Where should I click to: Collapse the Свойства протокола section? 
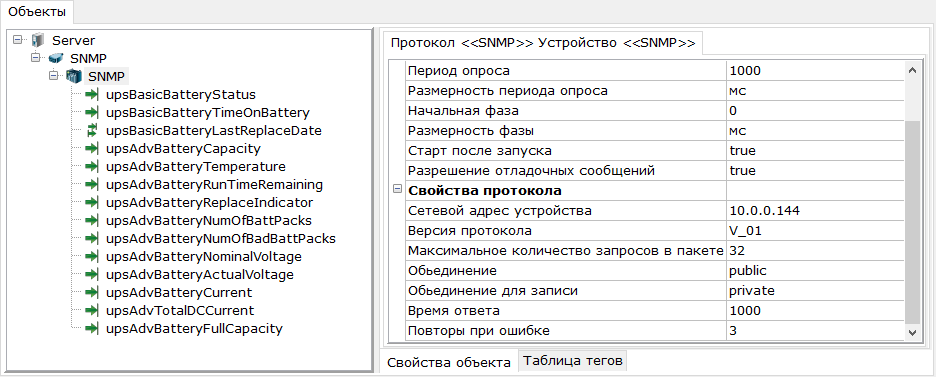[396, 190]
